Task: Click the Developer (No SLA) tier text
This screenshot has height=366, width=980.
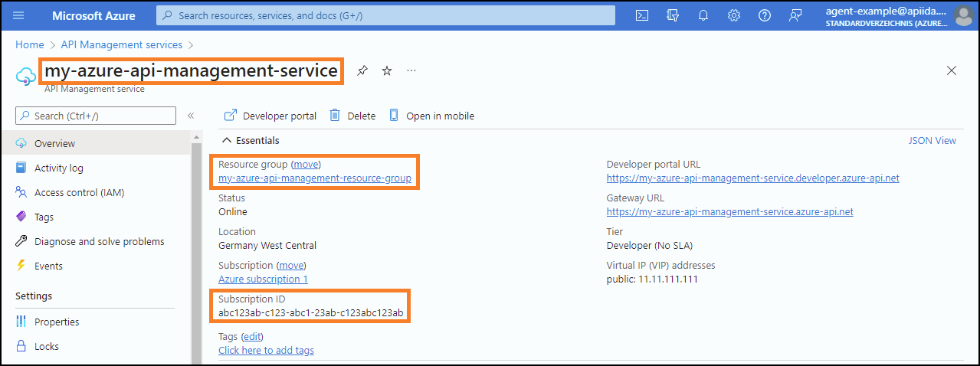Action: [x=650, y=246]
